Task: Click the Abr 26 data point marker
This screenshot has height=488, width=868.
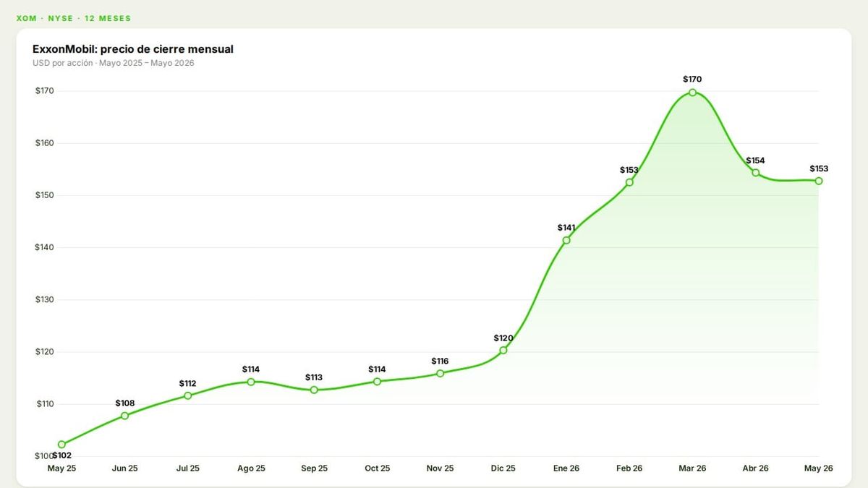Action: [x=756, y=173]
